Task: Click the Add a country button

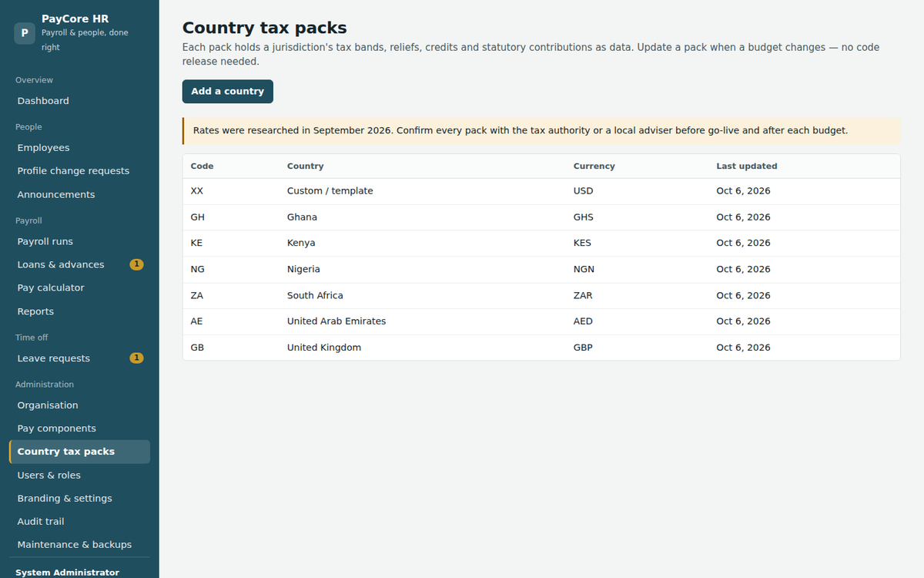Action: point(228,91)
